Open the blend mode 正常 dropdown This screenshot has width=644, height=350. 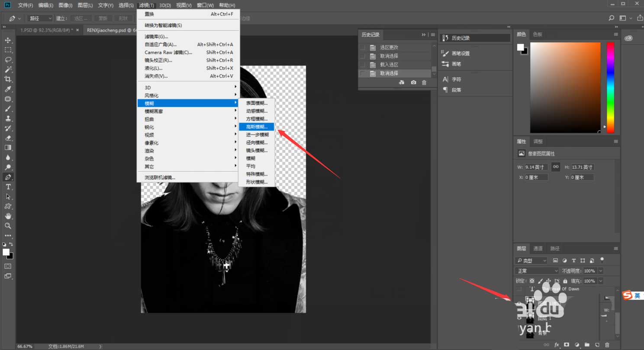[x=538, y=271]
